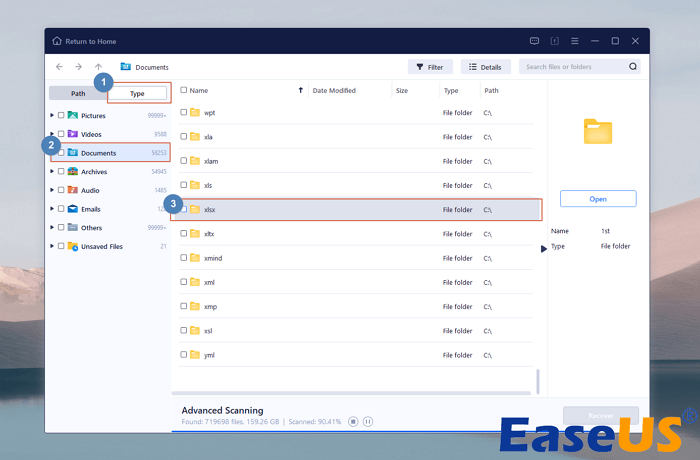Screen dimensions: 700x460
Task: Pause the advanced scanning
Action: click(x=368, y=422)
